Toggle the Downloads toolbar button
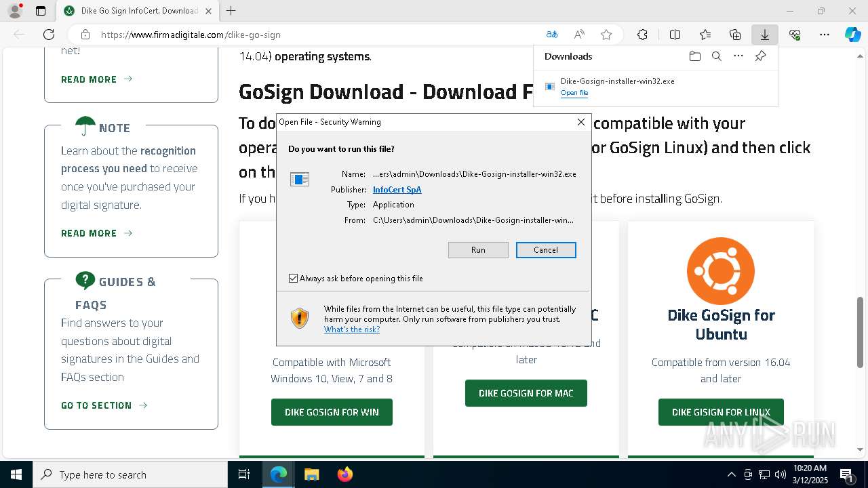 click(765, 35)
